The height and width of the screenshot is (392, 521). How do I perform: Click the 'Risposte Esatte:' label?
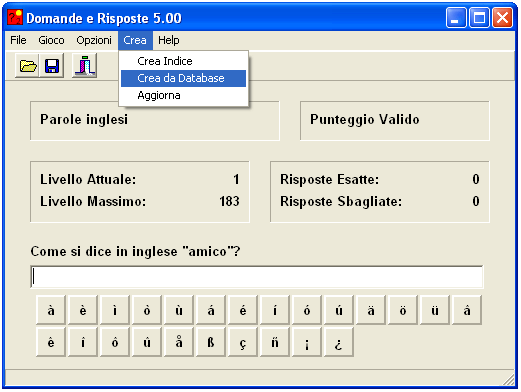click(x=329, y=179)
